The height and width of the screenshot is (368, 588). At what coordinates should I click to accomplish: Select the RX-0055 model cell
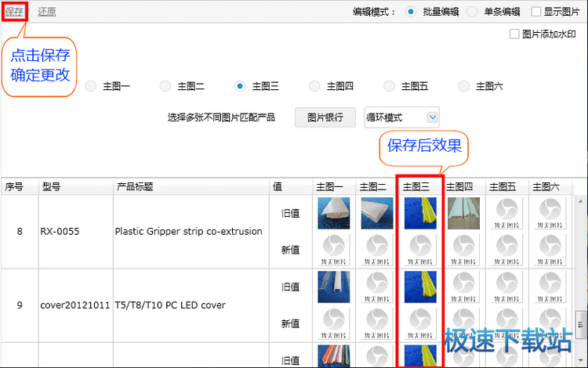[x=75, y=231]
